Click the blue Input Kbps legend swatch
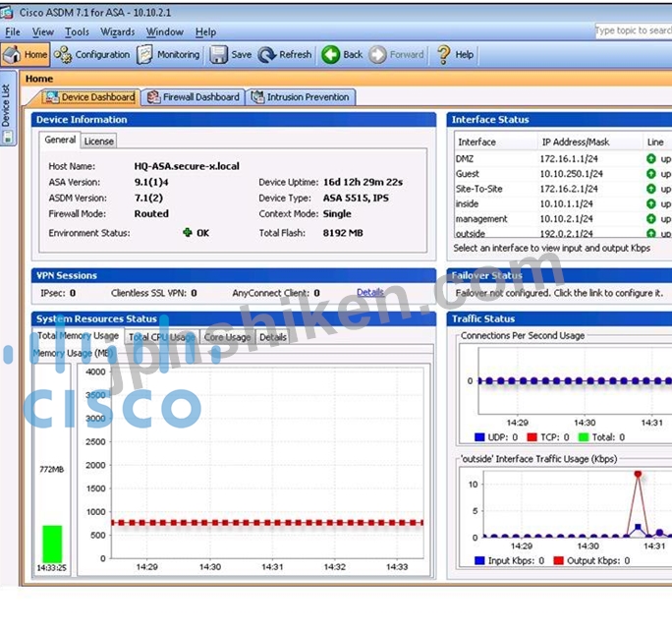The image size is (672, 630). [x=479, y=560]
